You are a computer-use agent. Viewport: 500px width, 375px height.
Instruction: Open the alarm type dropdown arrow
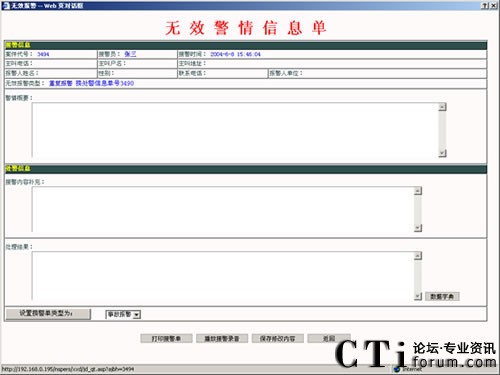click(137, 314)
